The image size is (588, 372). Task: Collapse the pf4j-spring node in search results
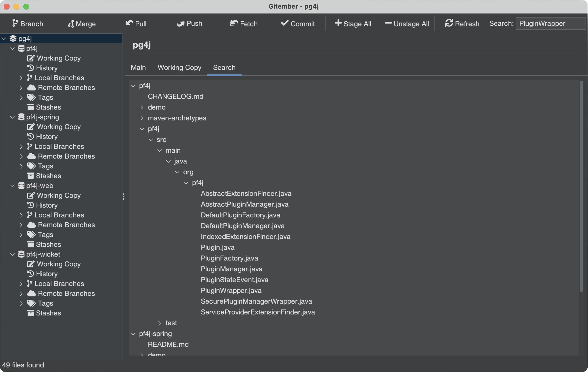tap(133, 334)
